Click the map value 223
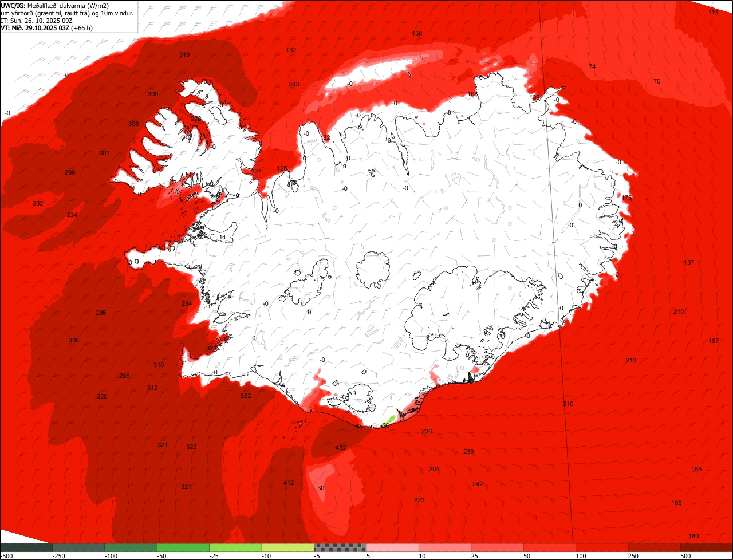733x560 pixels. [419, 500]
